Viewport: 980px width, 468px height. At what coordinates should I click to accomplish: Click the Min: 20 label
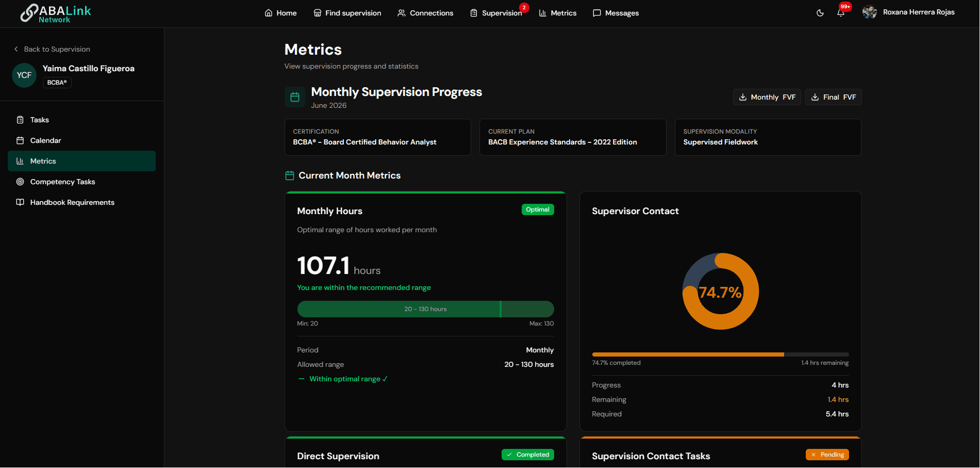click(308, 324)
